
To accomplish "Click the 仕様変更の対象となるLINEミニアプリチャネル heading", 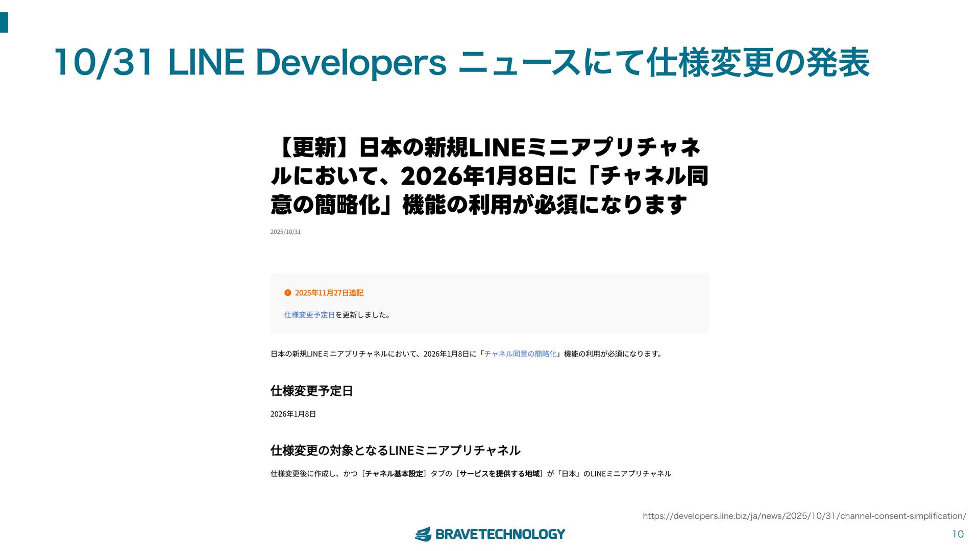I will (395, 450).
